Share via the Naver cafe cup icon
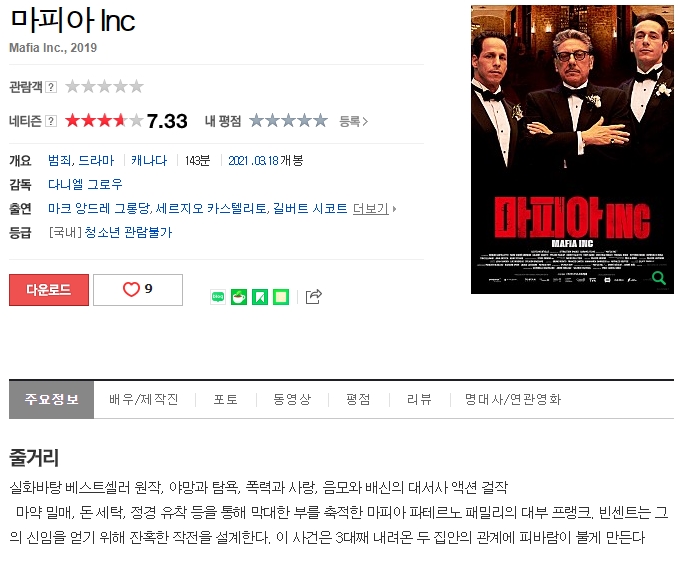Image resolution: width=678 pixels, height=561 pixels. [x=239, y=297]
